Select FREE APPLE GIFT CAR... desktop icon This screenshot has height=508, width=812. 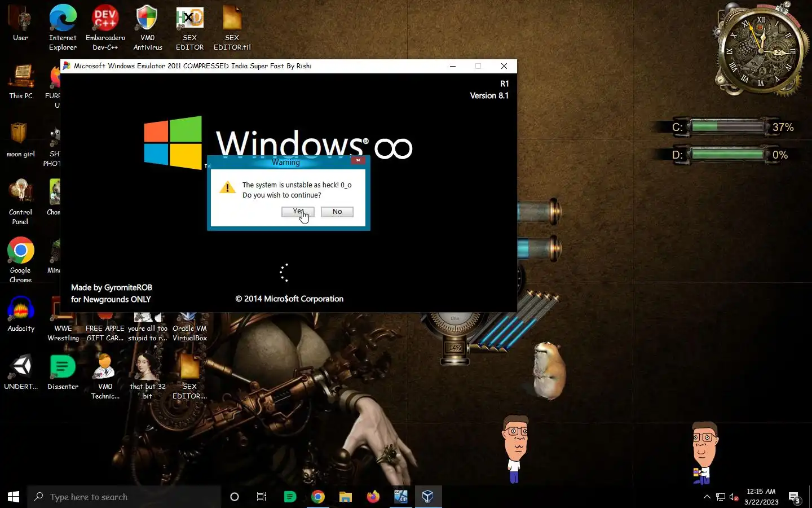[105, 327]
